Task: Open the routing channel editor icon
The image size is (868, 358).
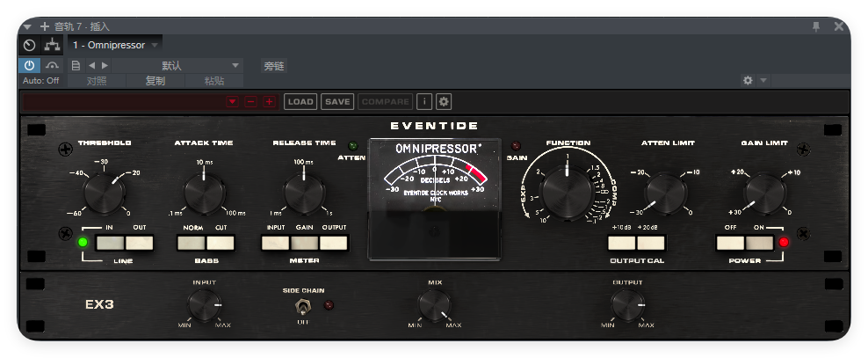Action: 53,45
